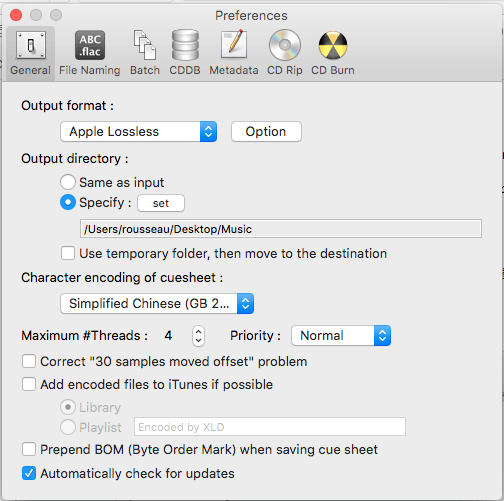Click the output directory path field
Image resolution: width=504 pixels, height=501 pixels.
[x=281, y=229]
